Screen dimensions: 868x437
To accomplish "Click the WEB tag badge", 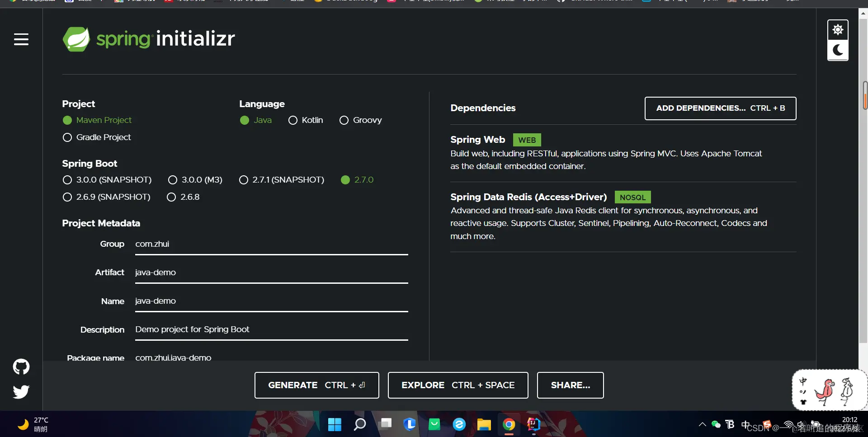I will coord(527,140).
